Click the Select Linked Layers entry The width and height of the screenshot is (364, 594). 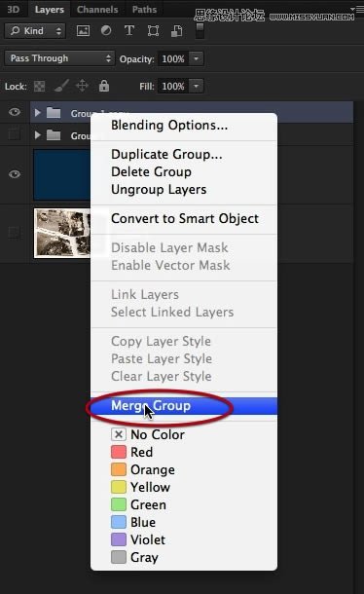pyautogui.click(x=184, y=313)
